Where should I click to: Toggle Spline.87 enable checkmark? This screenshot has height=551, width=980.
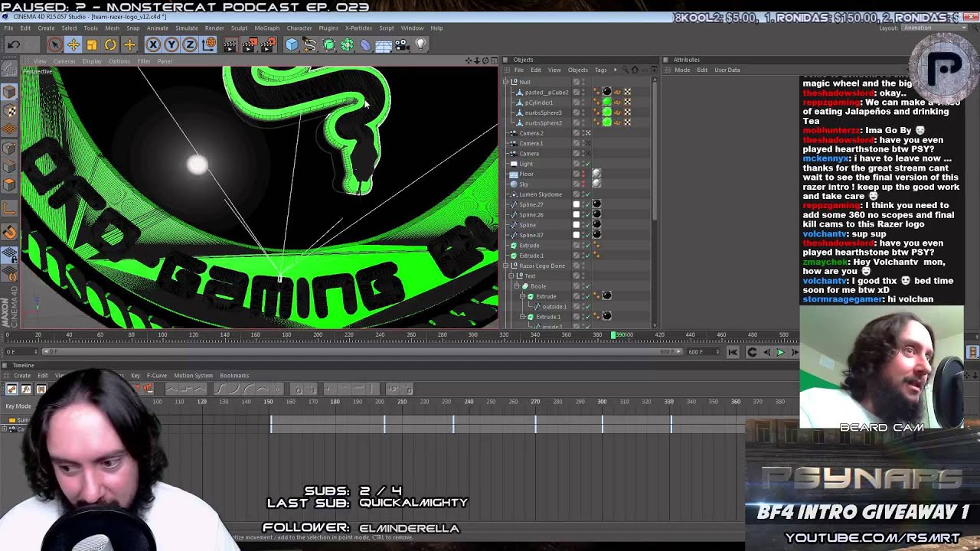588,235
